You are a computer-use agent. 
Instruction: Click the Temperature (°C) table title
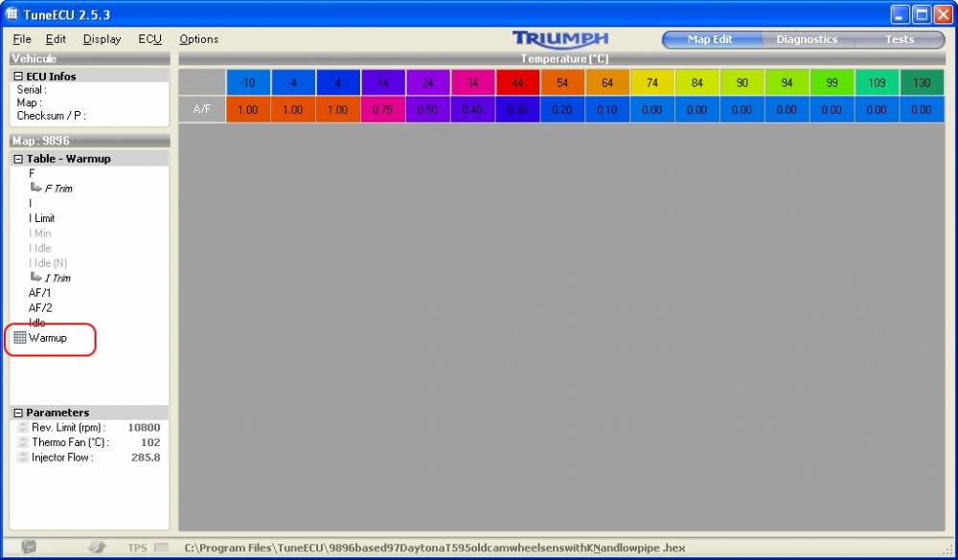pyautogui.click(x=564, y=58)
